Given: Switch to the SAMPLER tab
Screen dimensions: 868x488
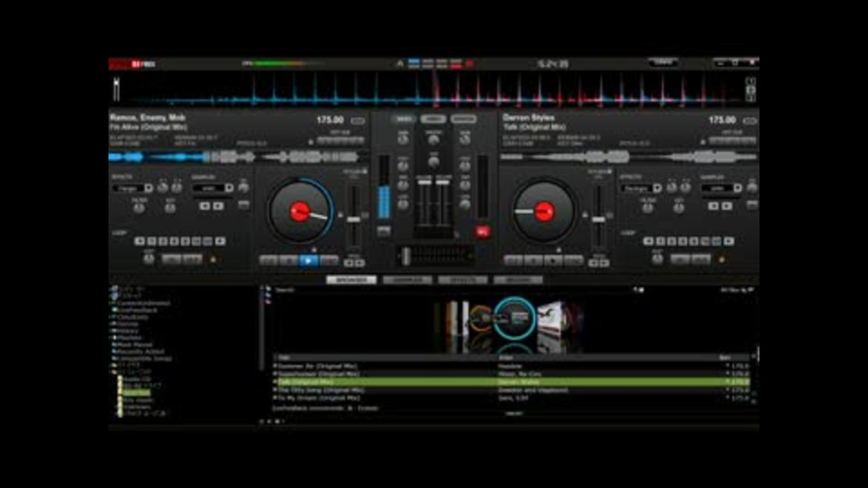Looking at the screenshot, I should pos(408,280).
